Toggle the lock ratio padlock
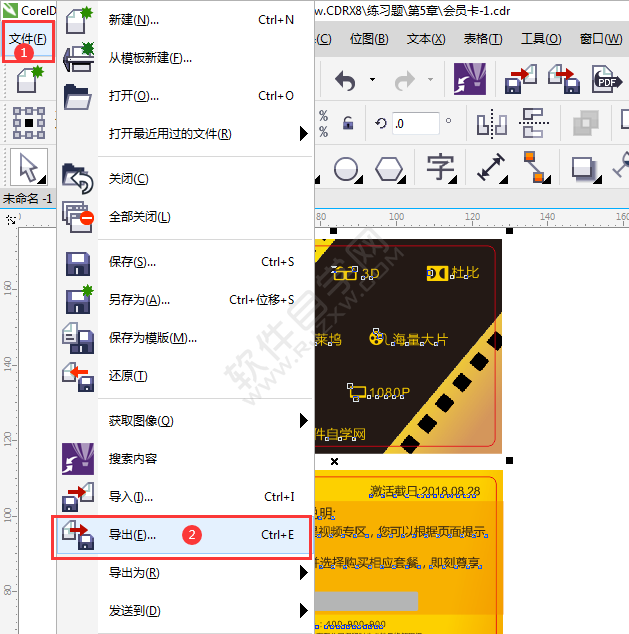 point(348,124)
